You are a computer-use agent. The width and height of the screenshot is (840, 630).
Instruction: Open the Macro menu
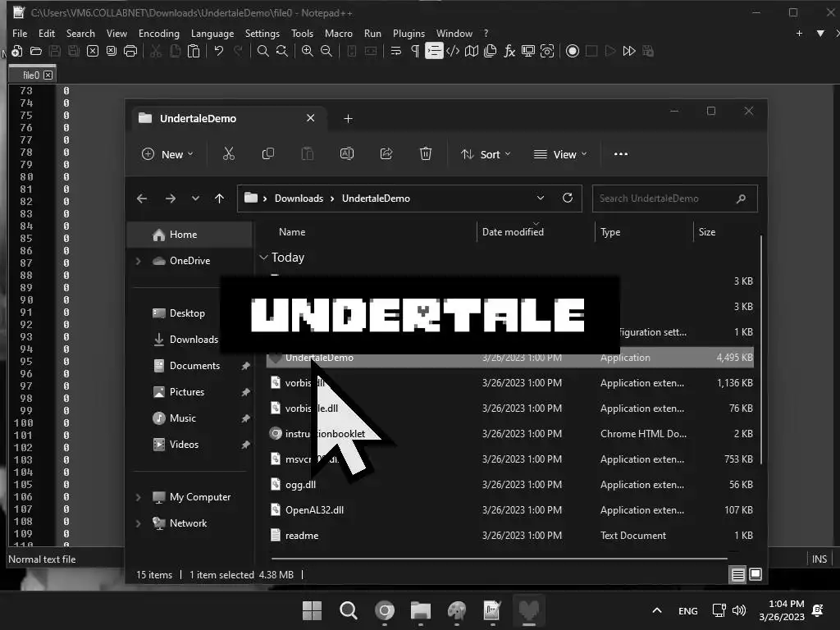pyautogui.click(x=339, y=33)
